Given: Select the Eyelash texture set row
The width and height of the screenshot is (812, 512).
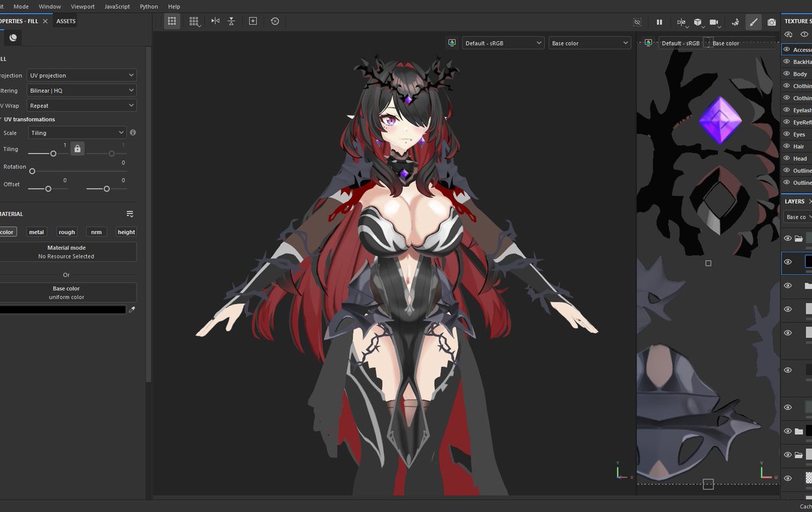Looking at the screenshot, I should pos(796,110).
